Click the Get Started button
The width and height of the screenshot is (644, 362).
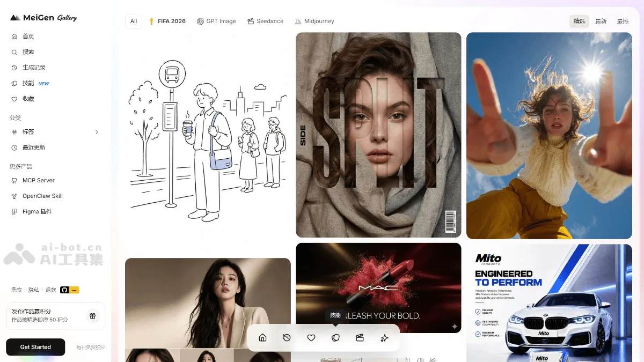35,347
